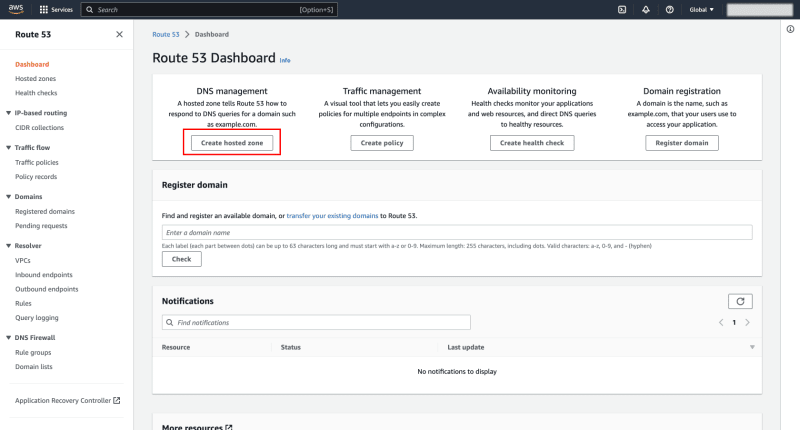Open Pending requests

[x=41, y=225]
